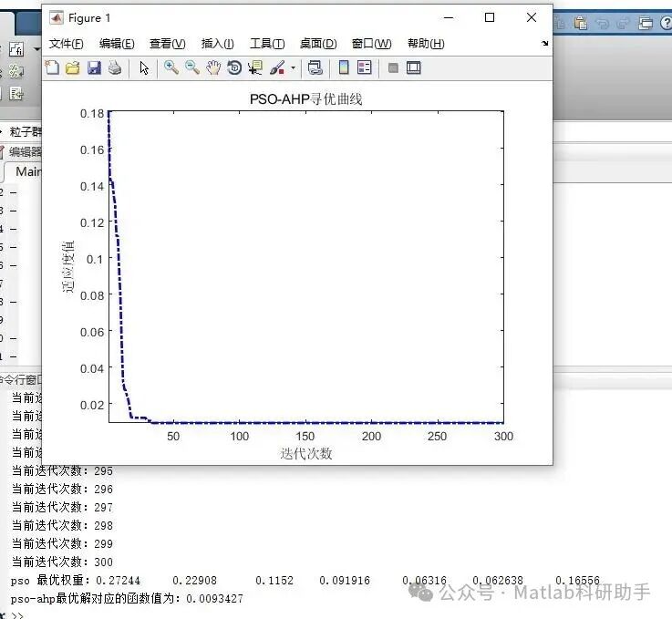Maximize the Figure 1 window

point(490,17)
